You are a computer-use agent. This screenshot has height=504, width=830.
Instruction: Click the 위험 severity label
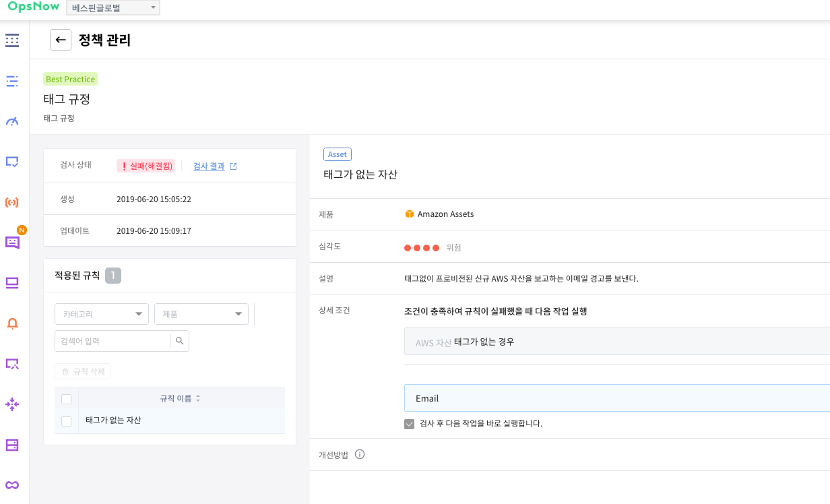454,247
